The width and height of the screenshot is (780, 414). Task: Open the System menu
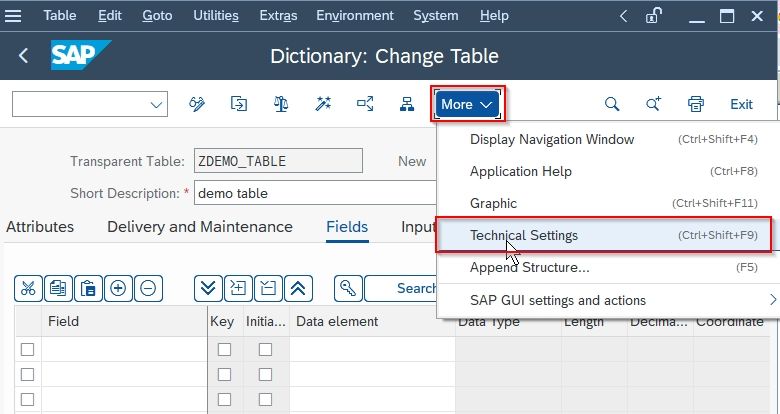coord(436,16)
